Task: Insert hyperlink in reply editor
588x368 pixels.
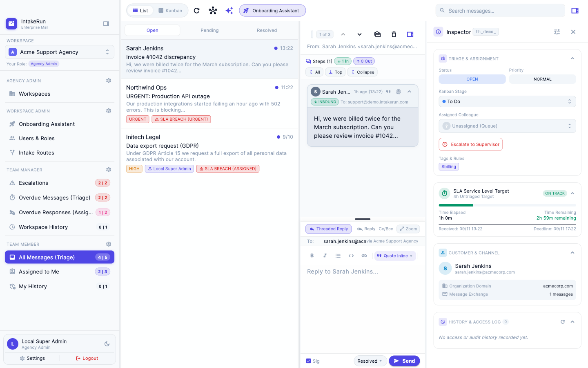Action: coord(364,256)
